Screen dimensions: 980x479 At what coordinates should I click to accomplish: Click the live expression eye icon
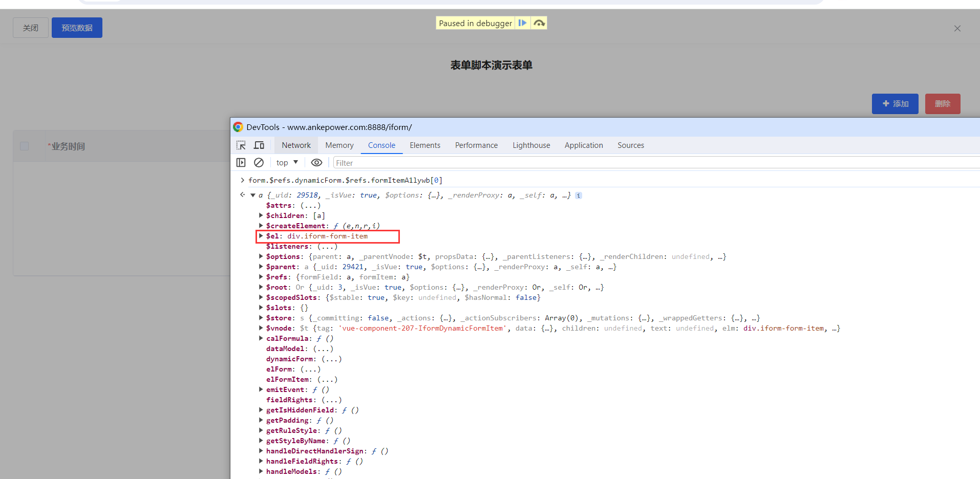pyautogui.click(x=316, y=163)
